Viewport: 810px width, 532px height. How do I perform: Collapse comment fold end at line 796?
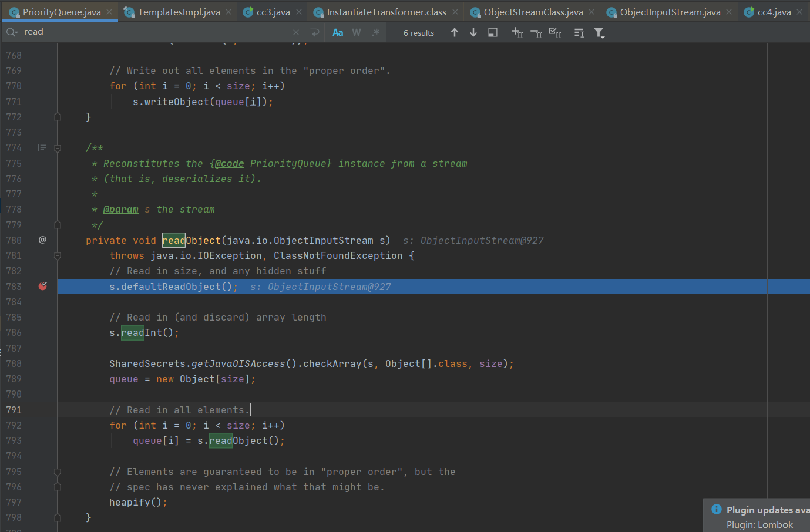pyautogui.click(x=58, y=487)
